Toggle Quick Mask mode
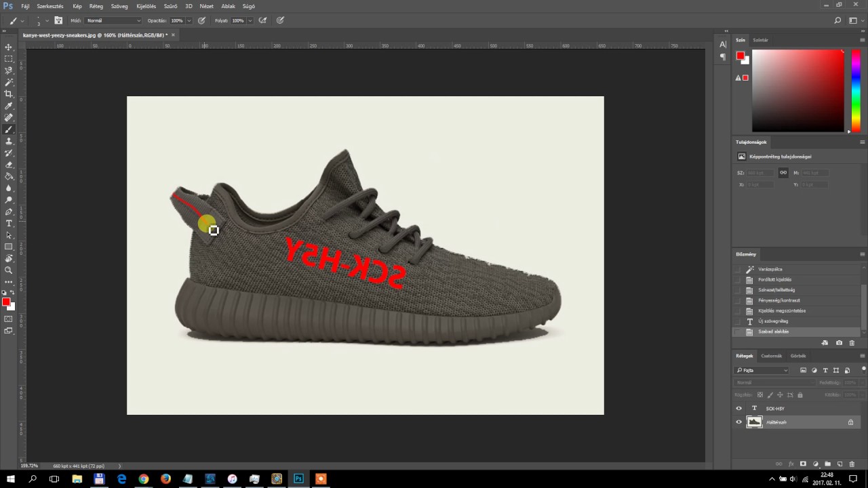This screenshot has width=868, height=488. 9,319
